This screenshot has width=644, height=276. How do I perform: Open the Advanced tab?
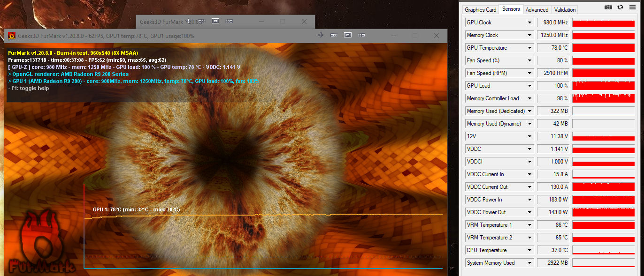(537, 10)
